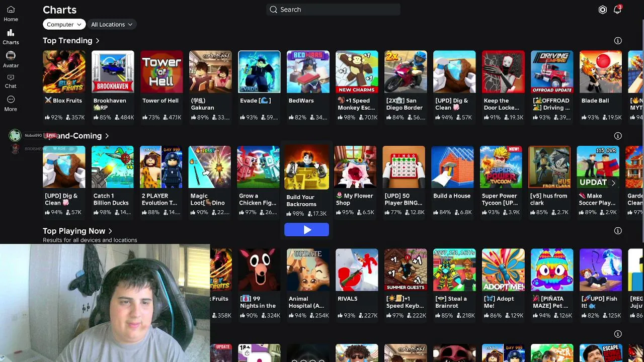
Task: Open the BedWars game thumbnail
Action: (x=308, y=72)
